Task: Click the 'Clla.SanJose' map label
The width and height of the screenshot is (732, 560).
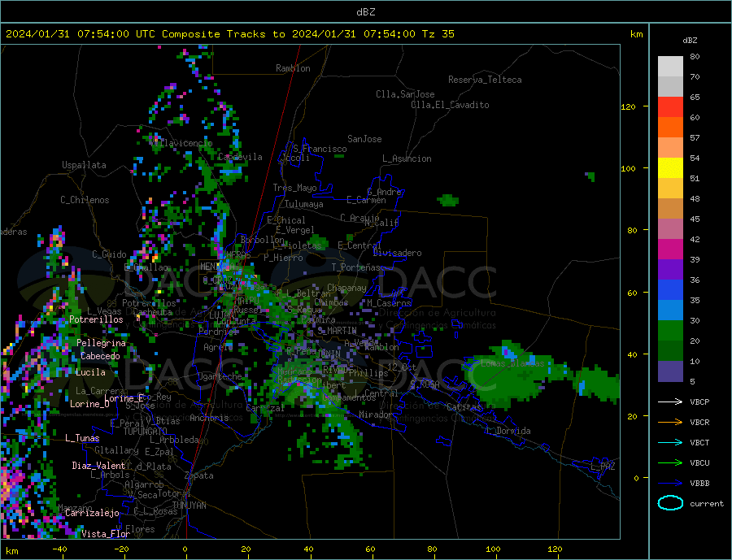Action: point(405,94)
